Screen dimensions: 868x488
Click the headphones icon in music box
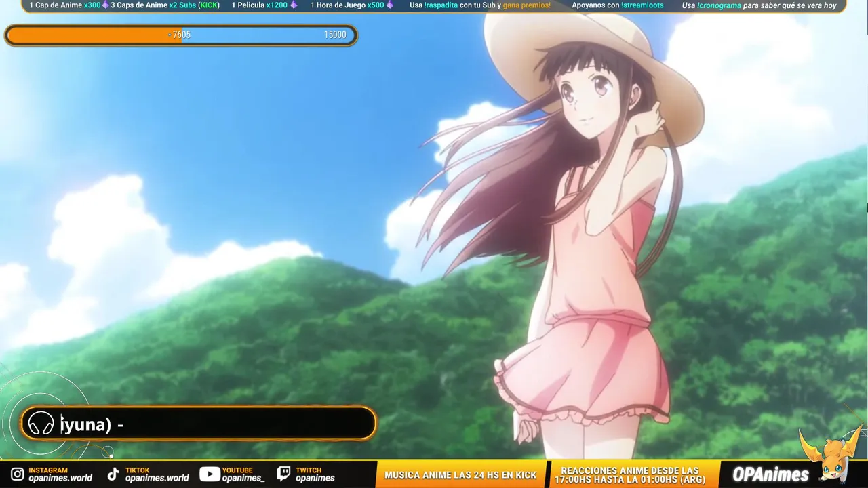41,424
